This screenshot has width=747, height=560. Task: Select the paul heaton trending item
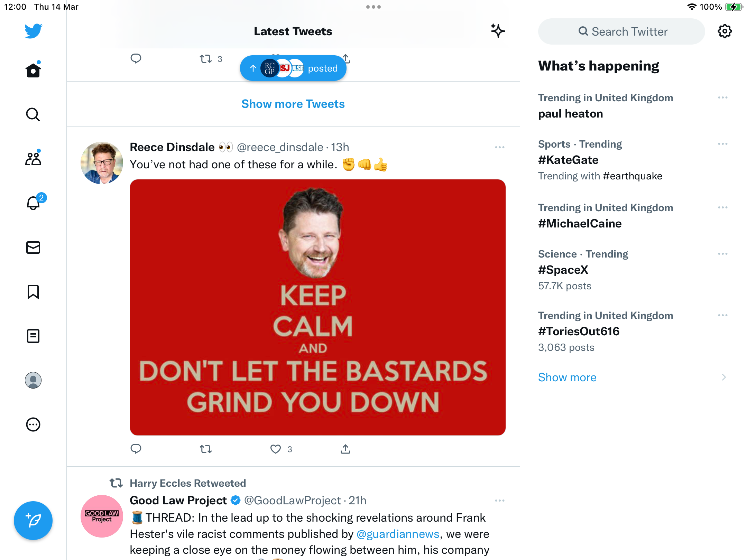[x=633, y=106]
